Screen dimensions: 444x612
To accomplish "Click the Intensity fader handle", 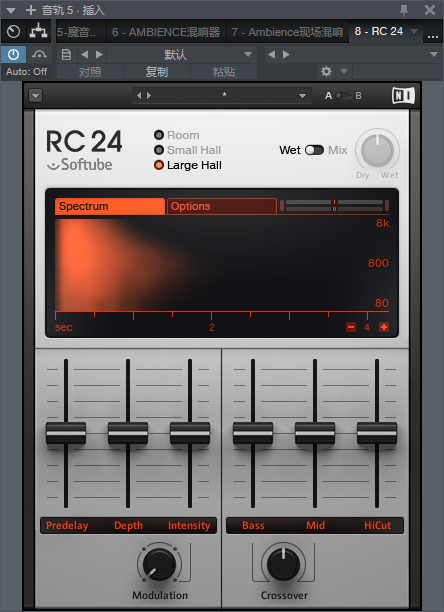I will (190, 433).
